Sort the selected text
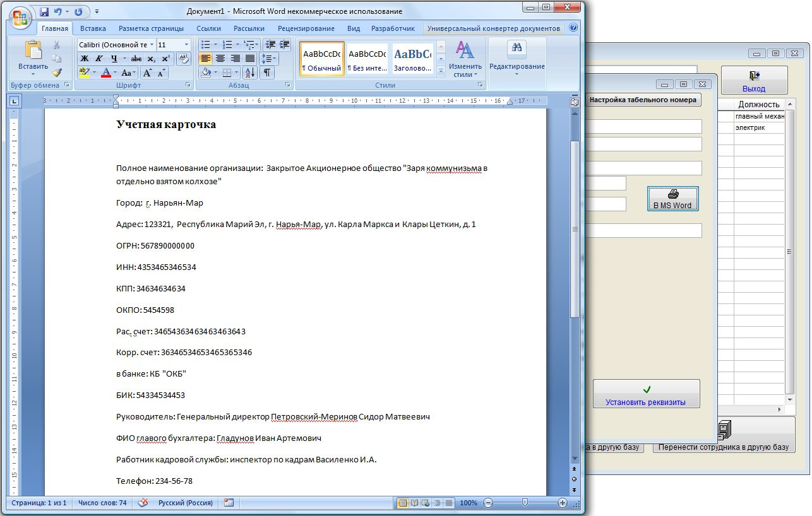Viewport: 812px width, 516px height. [x=249, y=73]
